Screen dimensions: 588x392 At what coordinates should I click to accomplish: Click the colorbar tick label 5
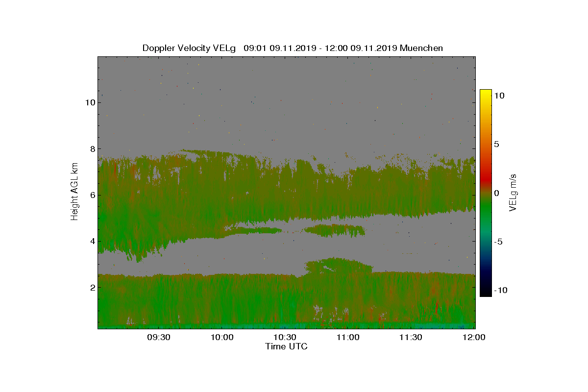[x=496, y=145]
